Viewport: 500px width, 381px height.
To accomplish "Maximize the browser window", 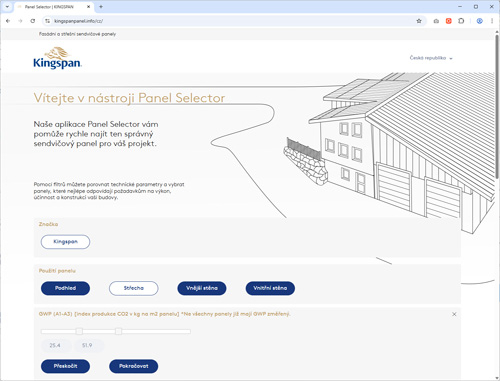I will pyautogui.click(x=476, y=7).
